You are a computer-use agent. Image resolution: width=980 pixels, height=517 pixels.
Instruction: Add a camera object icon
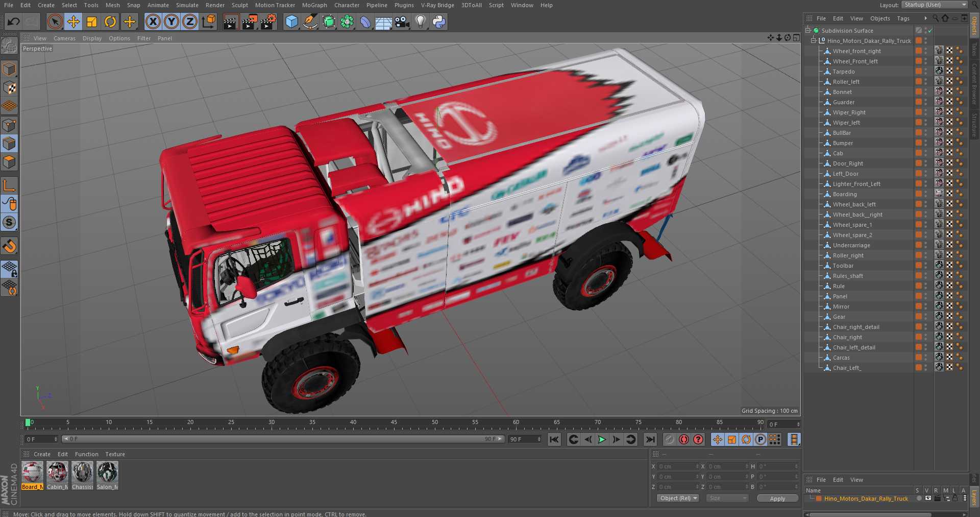[x=402, y=21]
